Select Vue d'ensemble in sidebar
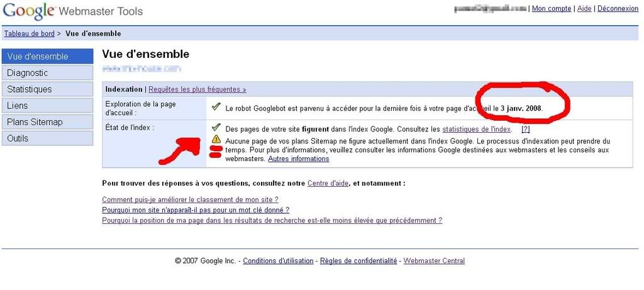This screenshot has width=644, height=290. coord(48,56)
